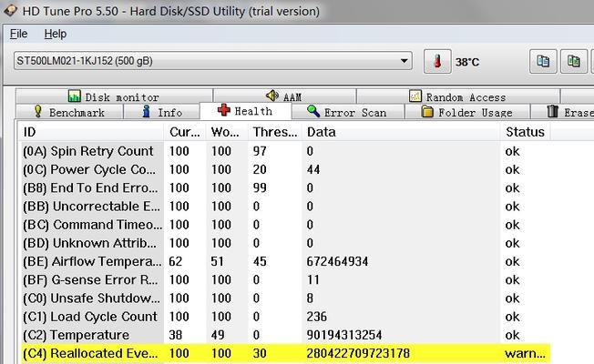The height and width of the screenshot is (364, 594).
Task: Click the thermometer temperature icon button
Action: click(437, 61)
